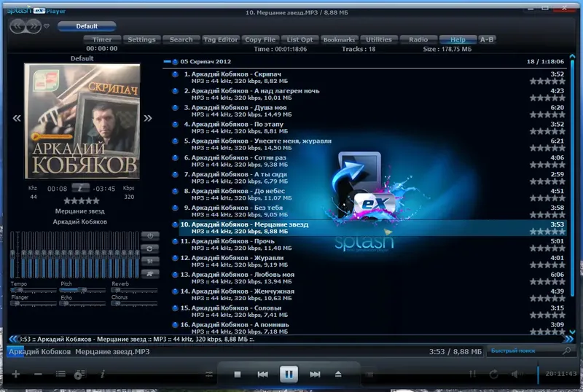Image resolution: width=583 pixels, height=392 pixels.
Task: Toggle repeat mode circular arrow icon
Action: coord(493,374)
